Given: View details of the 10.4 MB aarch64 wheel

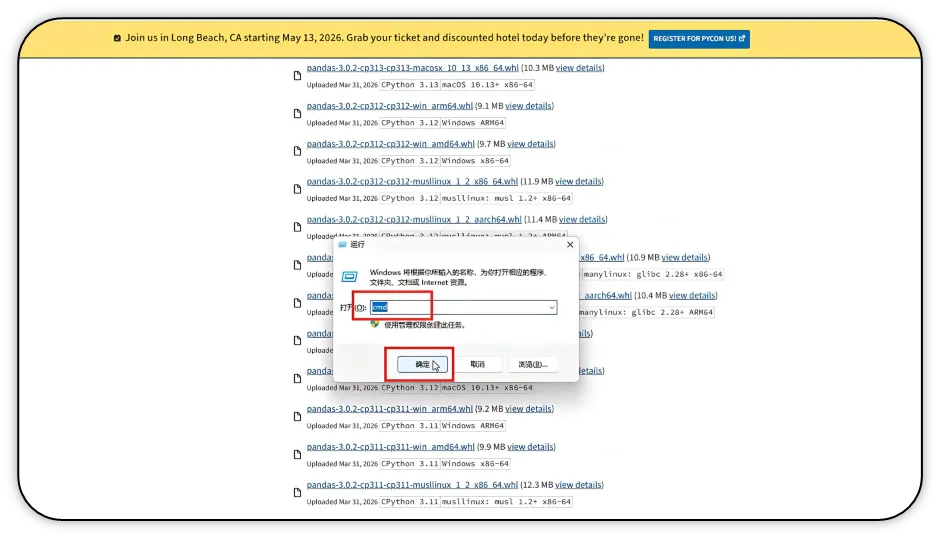Looking at the screenshot, I should click(x=692, y=295).
